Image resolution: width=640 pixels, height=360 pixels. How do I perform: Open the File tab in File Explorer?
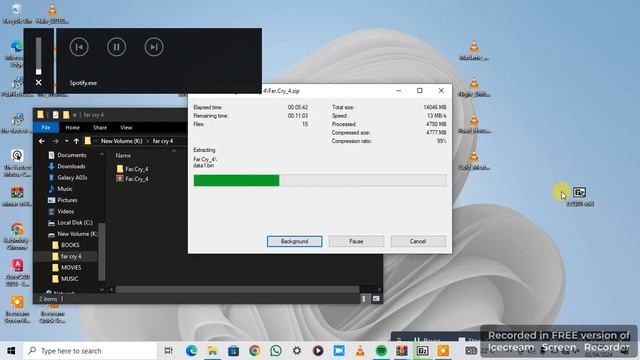46,127
